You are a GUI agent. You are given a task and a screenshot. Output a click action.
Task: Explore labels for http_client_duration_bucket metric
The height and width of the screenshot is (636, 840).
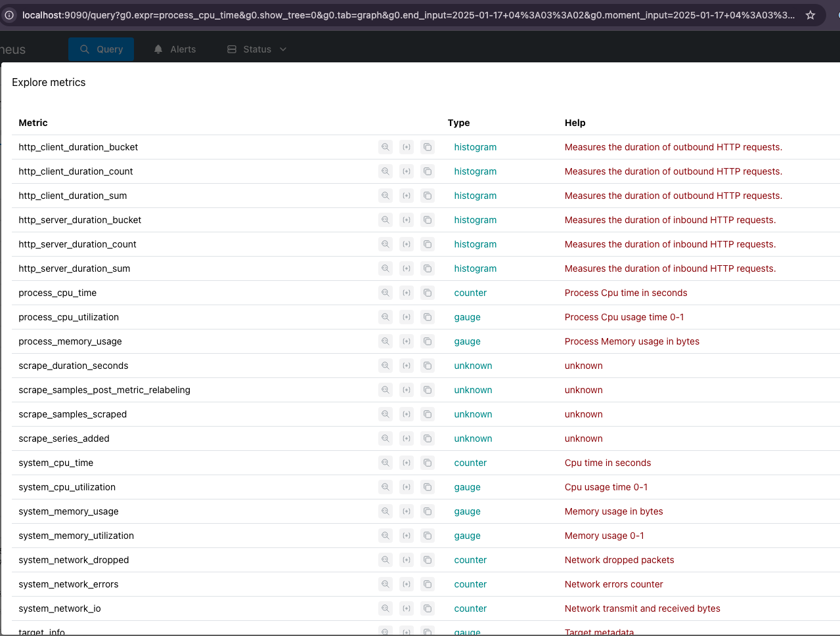point(386,147)
